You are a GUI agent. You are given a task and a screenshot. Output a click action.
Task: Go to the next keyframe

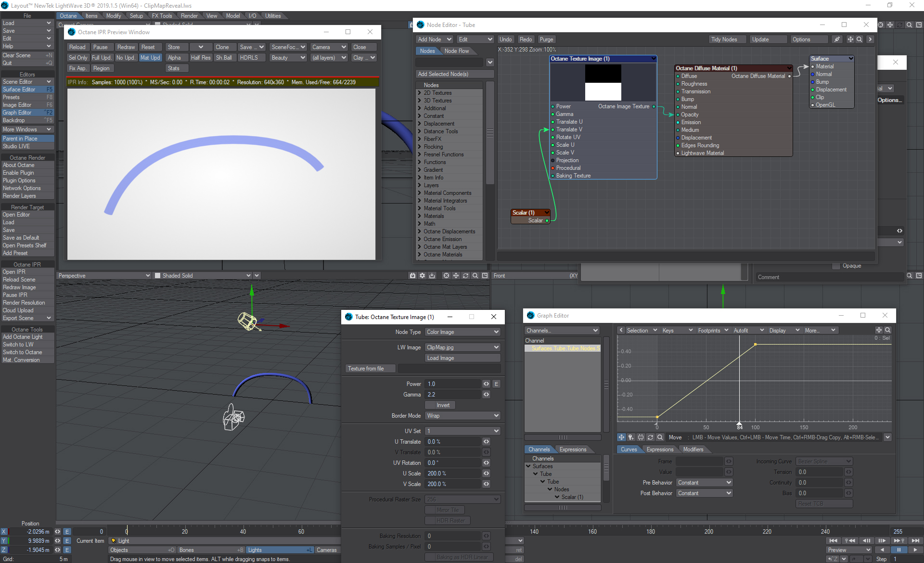coord(899,541)
